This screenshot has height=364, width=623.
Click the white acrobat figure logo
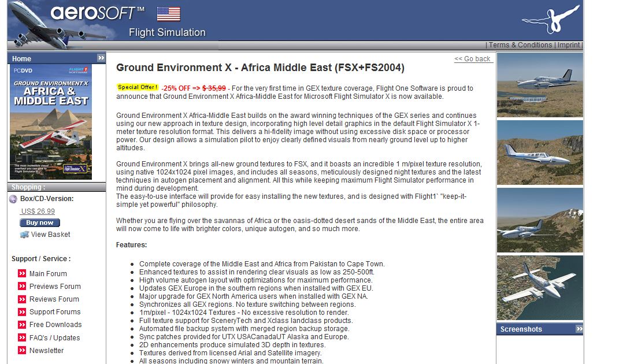(x=551, y=19)
